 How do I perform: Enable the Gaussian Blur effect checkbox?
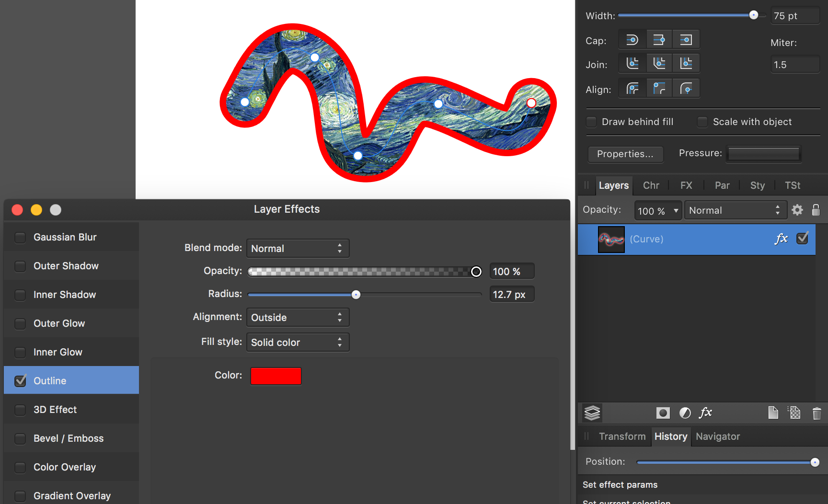(20, 238)
